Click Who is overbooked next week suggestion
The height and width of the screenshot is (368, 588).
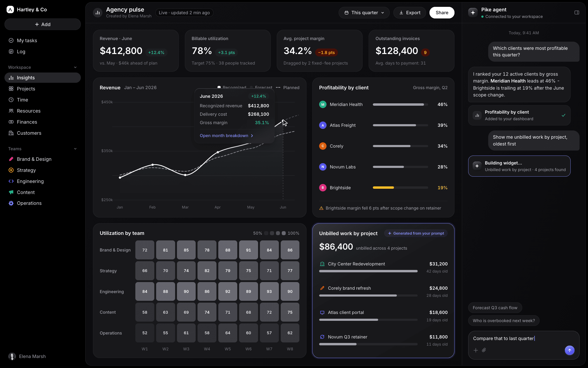click(x=503, y=321)
